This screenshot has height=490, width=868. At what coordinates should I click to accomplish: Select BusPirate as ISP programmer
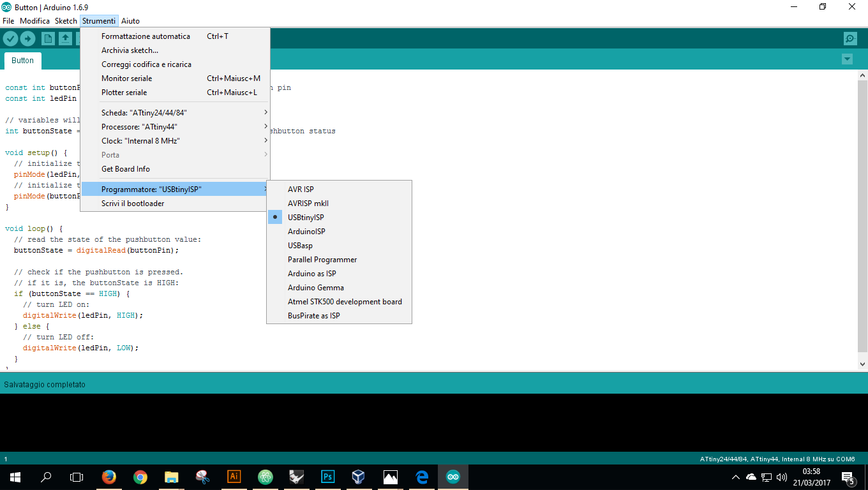[339, 316]
